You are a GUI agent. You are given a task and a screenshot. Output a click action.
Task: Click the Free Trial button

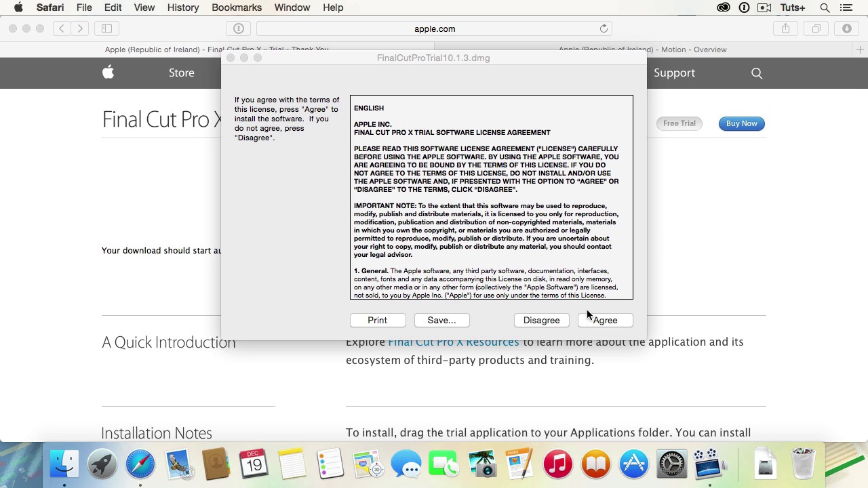click(679, 123)
